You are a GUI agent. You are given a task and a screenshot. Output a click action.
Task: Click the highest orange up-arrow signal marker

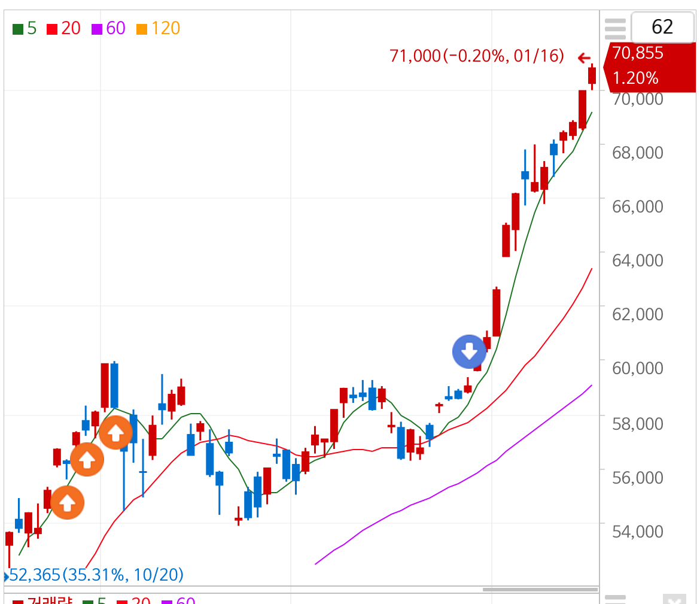click(x=115, y=432)
